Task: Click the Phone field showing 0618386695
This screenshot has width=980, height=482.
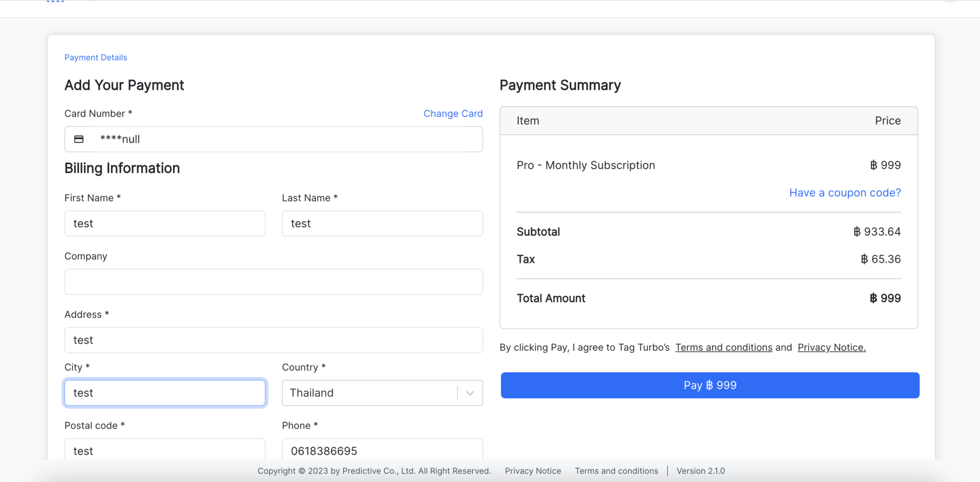Action: (x=382, y=450)
